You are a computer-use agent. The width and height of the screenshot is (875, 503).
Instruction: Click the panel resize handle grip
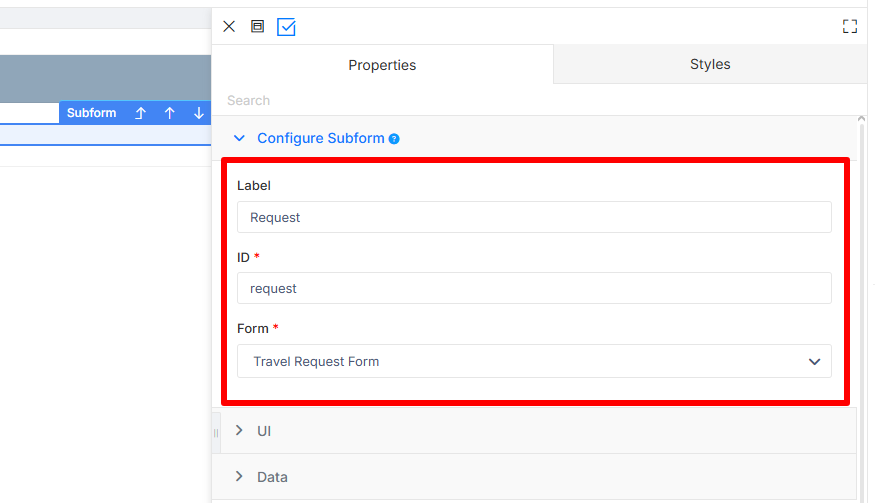tap(216, 433)
